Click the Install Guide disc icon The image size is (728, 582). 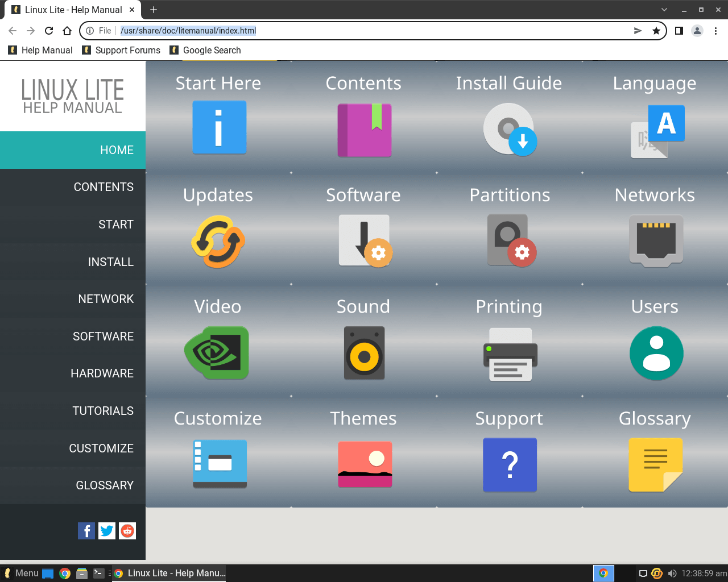(510, 129)
